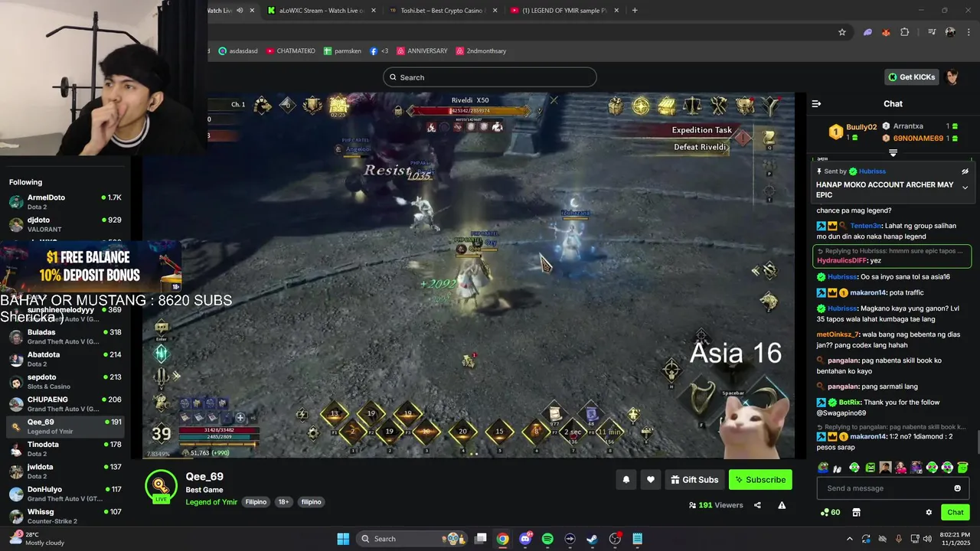Share the stream via share icon
Screen dimensions: 980x551
coord(757,505)
